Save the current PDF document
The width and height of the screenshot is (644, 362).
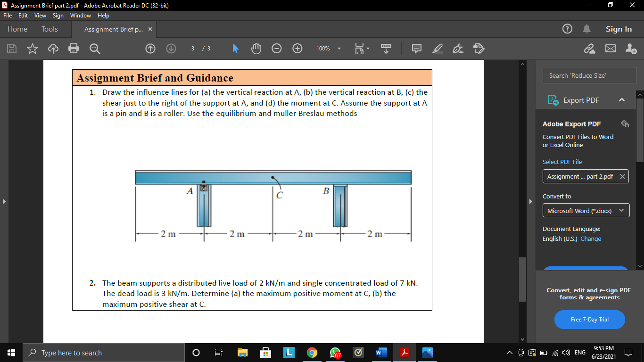(11, 49)
